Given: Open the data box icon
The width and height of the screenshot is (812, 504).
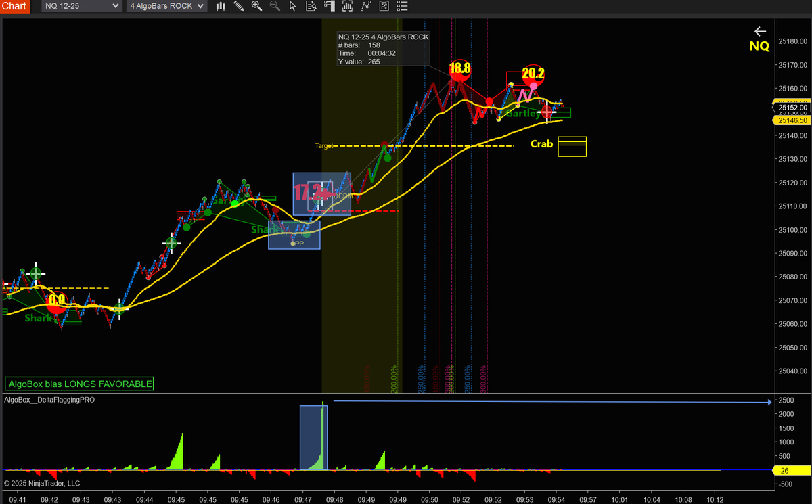Looking at the screenshot, I should 311,7.
